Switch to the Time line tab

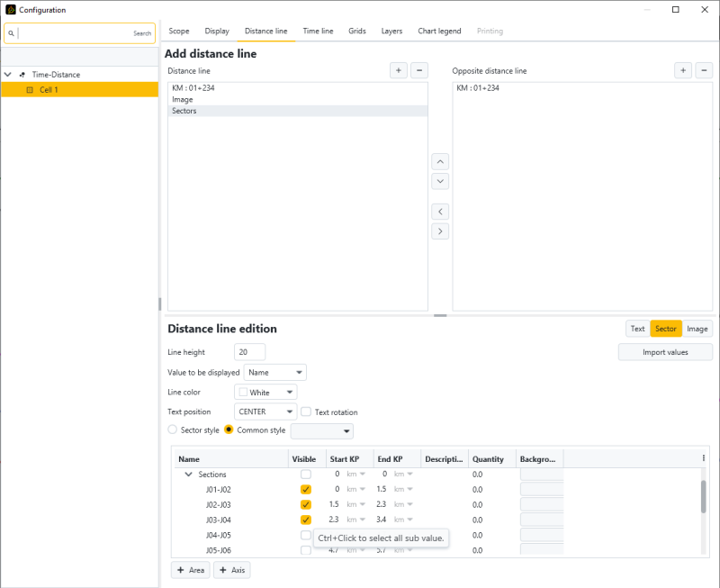point(318,31)
